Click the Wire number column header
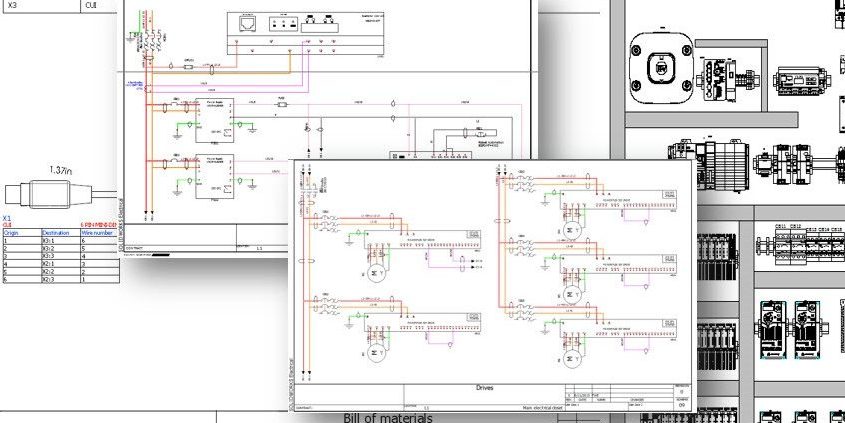845x423 pixels. 100,233
